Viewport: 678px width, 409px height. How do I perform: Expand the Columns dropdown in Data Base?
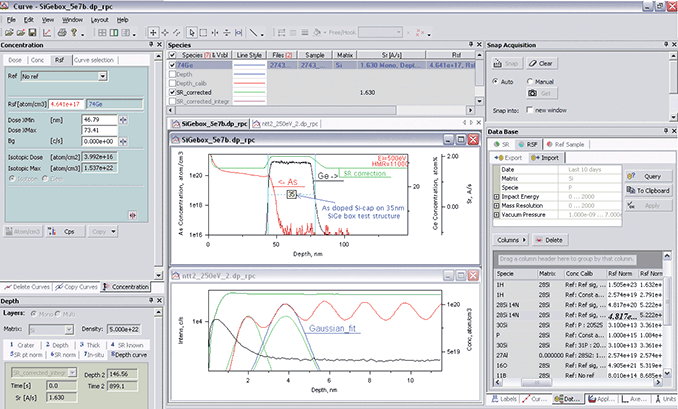click(512, 240)
